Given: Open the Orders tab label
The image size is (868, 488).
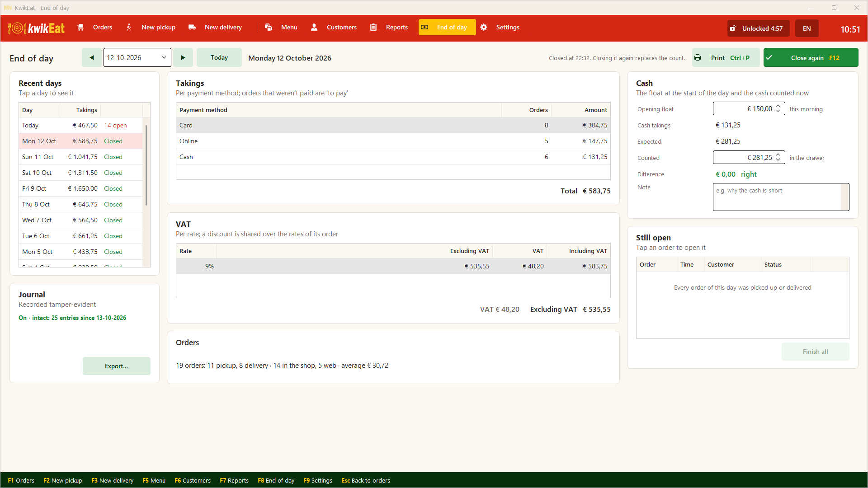Looking at the screenshot, I should (x=103, y=27).
